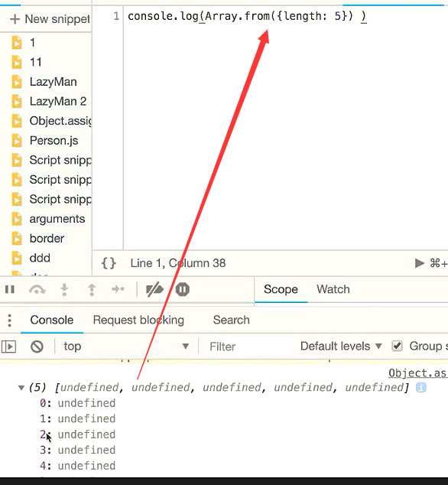Open the Request blocking tab
This screenshot has height=485, width=448.
coord(138,320)
